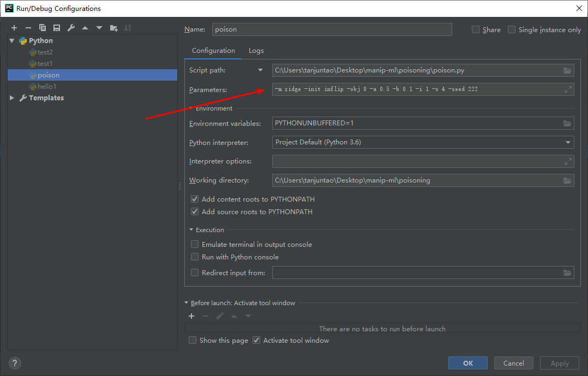Click the add new configuration plus icon
588x376 pixels.
point(14,28)
